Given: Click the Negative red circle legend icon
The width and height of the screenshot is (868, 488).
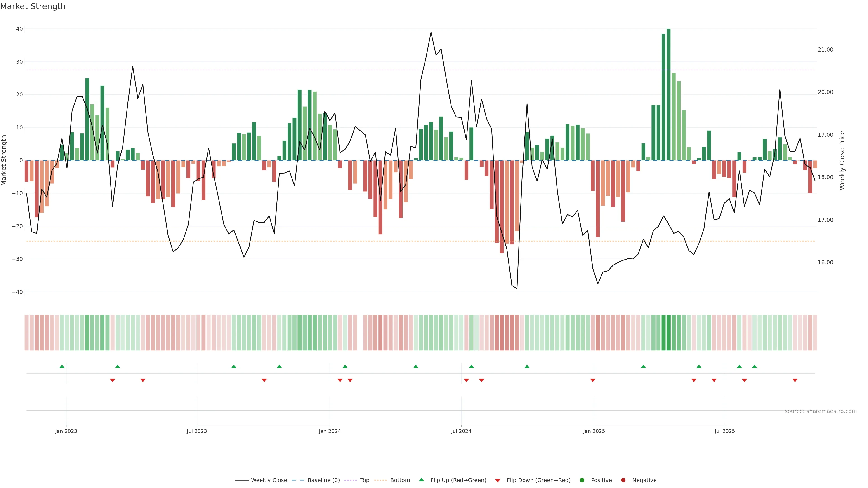Looking at the screenshot, I should pyautogui.click(x=623, y=480).
